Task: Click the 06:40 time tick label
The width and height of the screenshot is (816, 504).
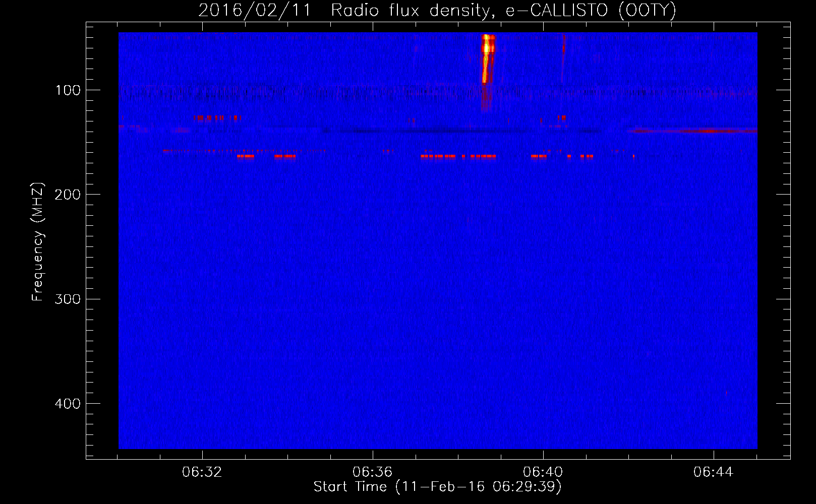Action: (543, 472)
